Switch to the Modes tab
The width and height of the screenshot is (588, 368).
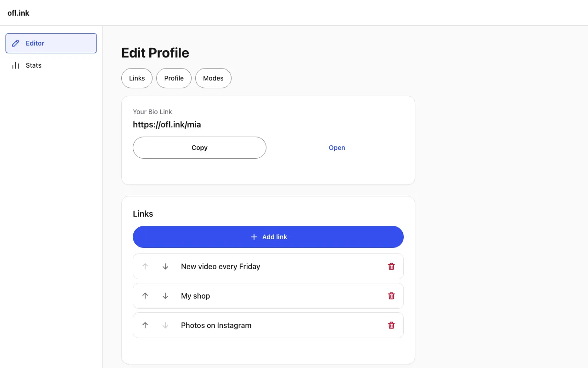(x=213, y=78)
